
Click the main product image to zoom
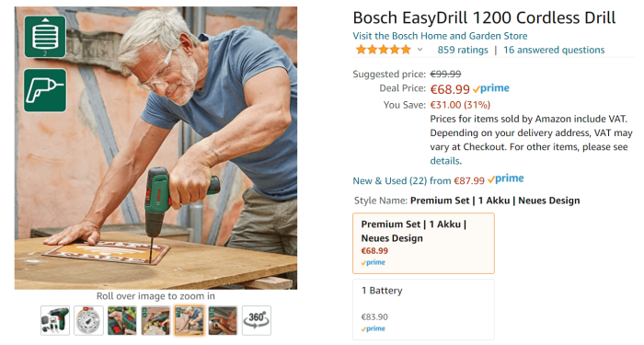pos(155,148)
